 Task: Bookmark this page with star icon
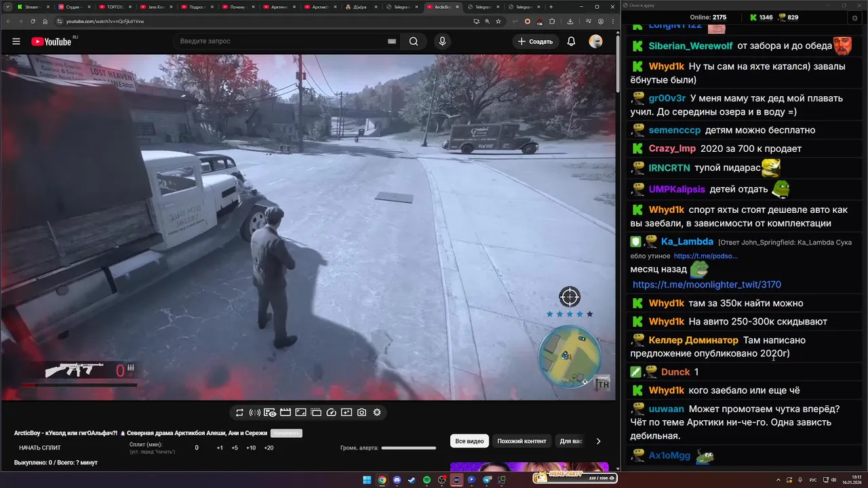[x=498, y=21]
